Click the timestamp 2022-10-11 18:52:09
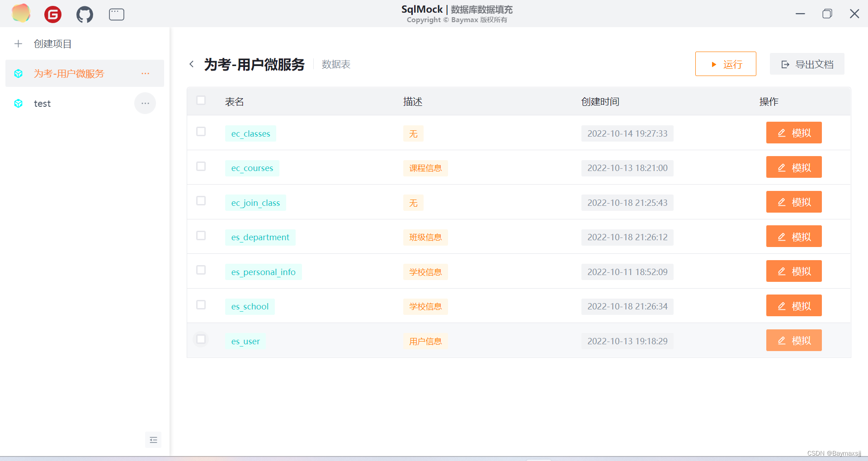868x461 pixels. [x=627, y=272]
